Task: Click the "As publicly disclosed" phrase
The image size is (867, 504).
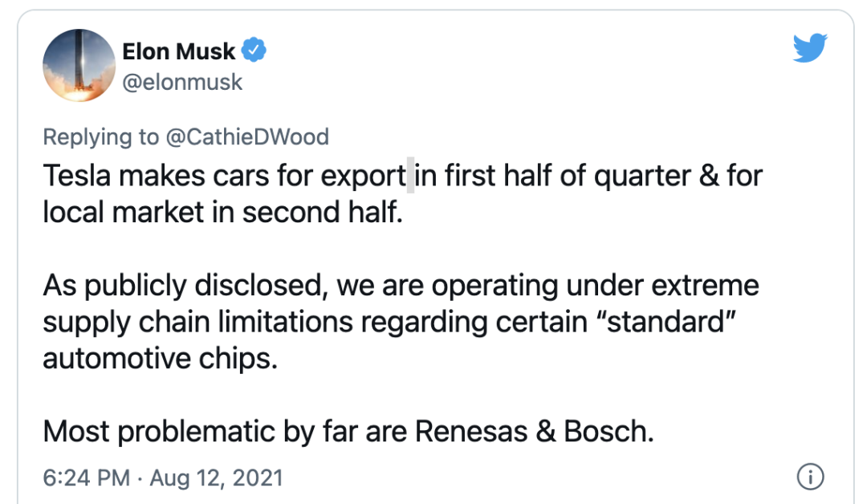Action: [185, 285]
